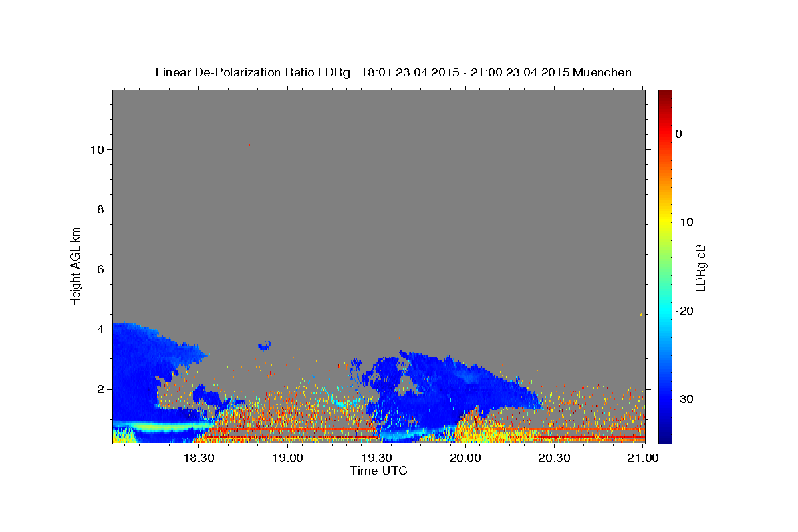Viewport: 798px width, 532px height.
Task: Click the 'Height AGL km' axis label
Action: [x=76, y=265]
